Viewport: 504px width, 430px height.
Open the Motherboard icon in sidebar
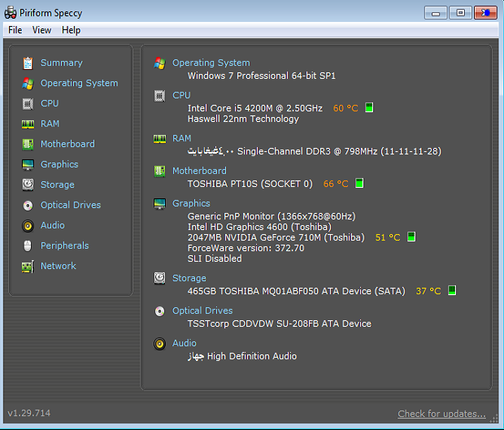[28, 144]
